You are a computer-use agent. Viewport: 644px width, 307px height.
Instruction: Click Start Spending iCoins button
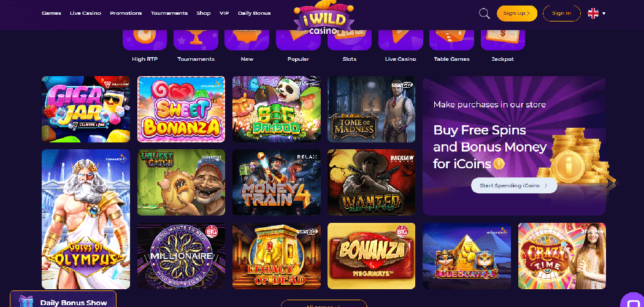coord(514,186)
